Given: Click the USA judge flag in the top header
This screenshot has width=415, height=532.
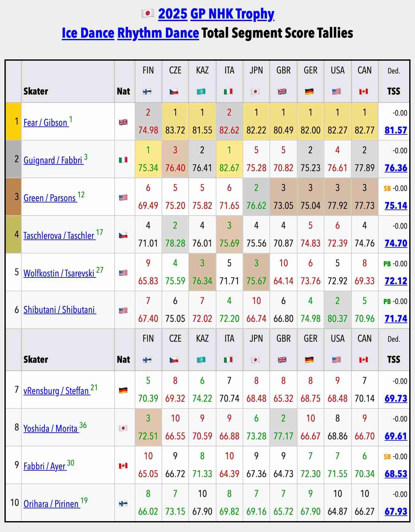Looking at the screenshot, I should [336, 92].
